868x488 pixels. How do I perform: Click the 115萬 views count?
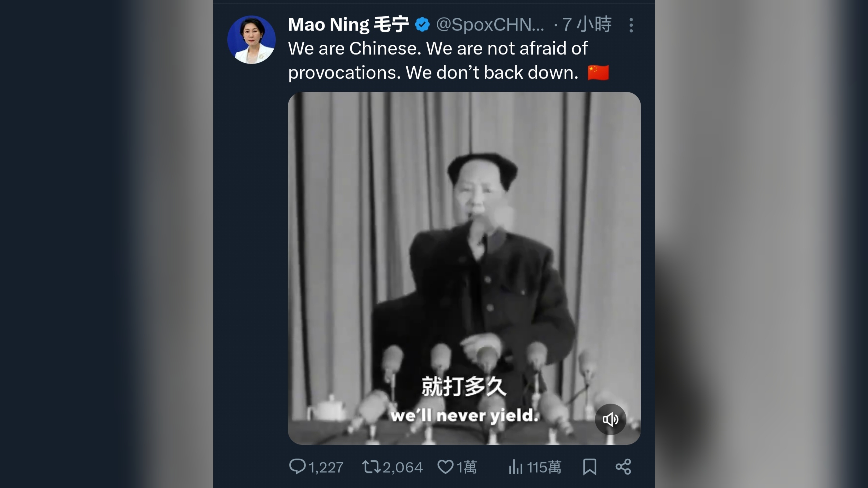[x=544, y=467]
